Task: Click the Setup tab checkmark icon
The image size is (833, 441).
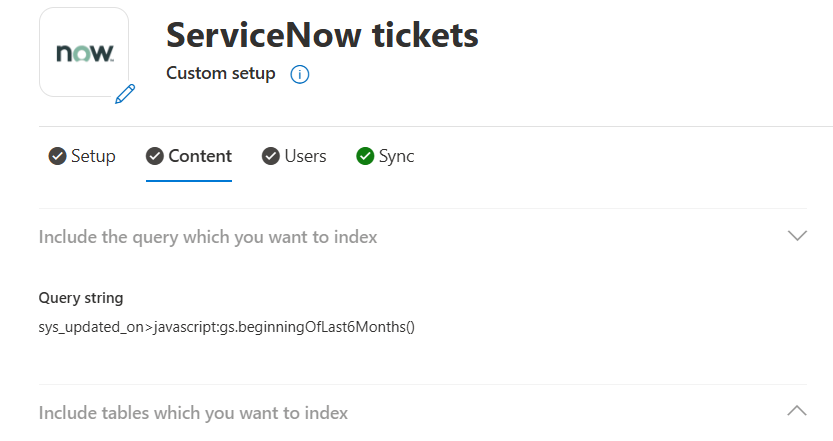Action: click(x=57, y=156)
